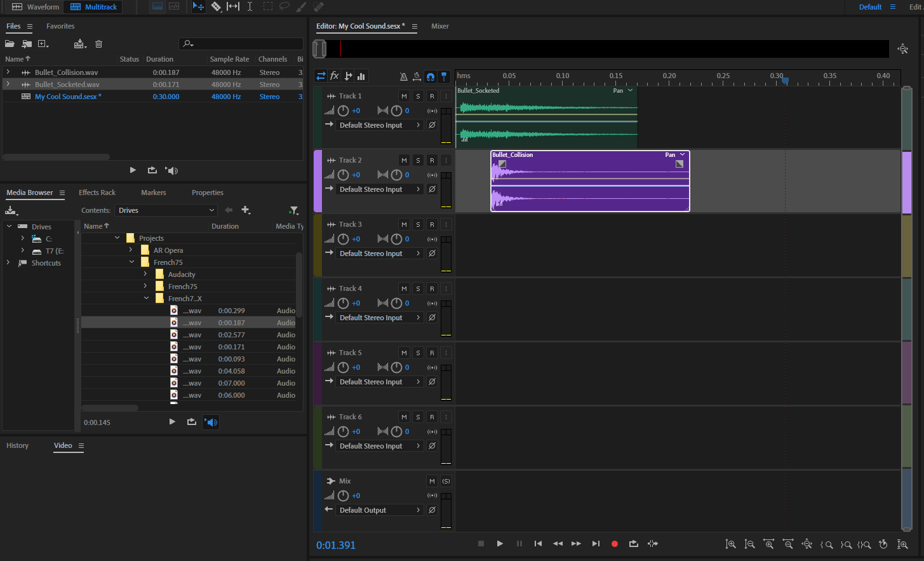
Task: Toggle Inputs/Outputs view in editor toolbar
Action: (321, 76)
